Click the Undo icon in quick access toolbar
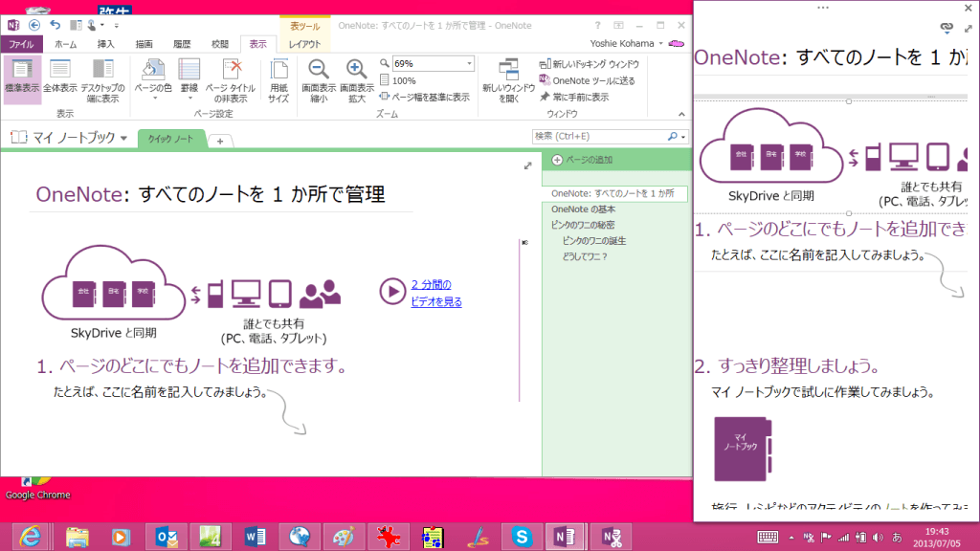 [x=56, y=25]
